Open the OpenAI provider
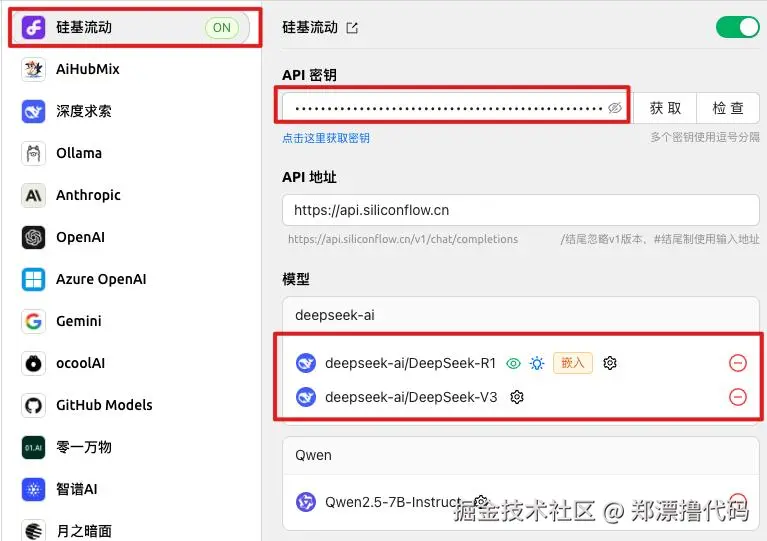 coord(131,237)
